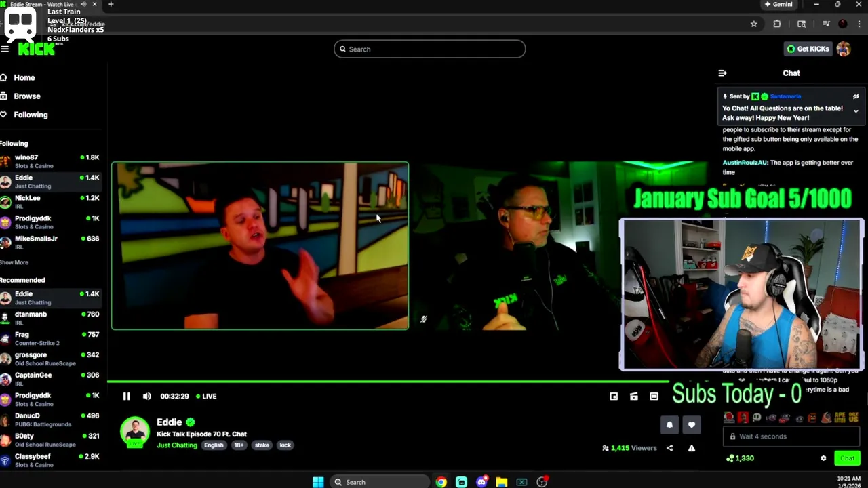Jump to LIVE indicator in player
The height and width of the screenshot is (488, 868).
pyautogui.click(x=206, y=396)
